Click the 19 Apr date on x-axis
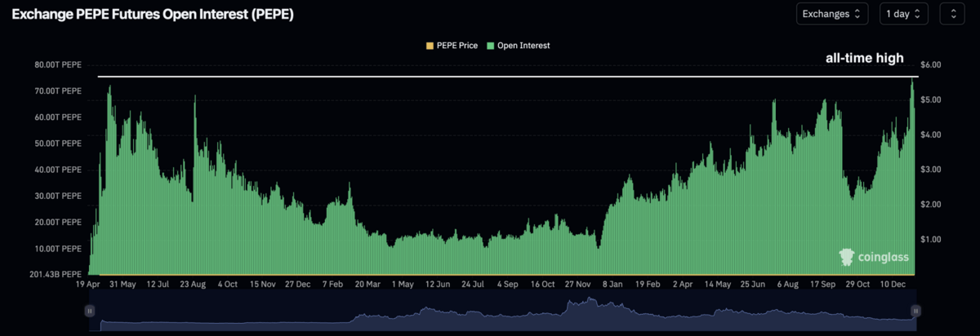This screenshot has width=980, height=336. pos(88,285)
